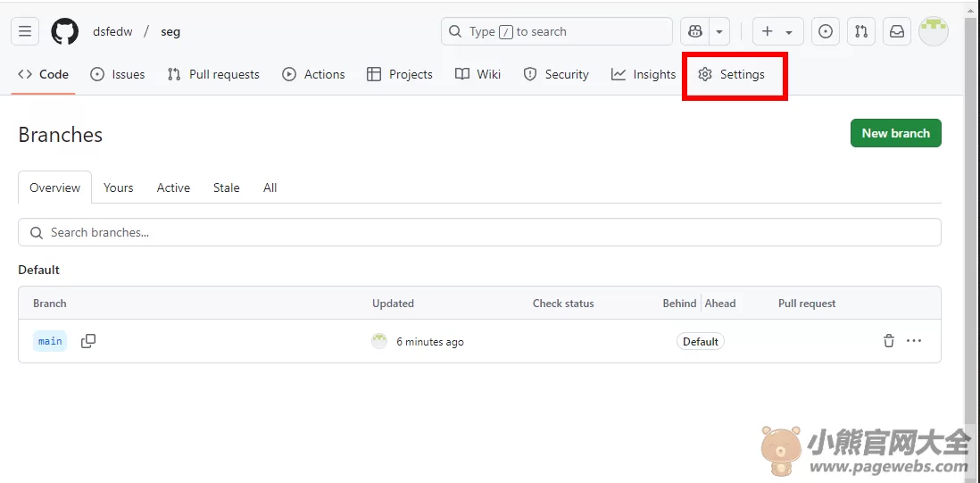Click the 'Behind' column header
This screenshot has width=980, height=483.
click(x=679, y=303)
